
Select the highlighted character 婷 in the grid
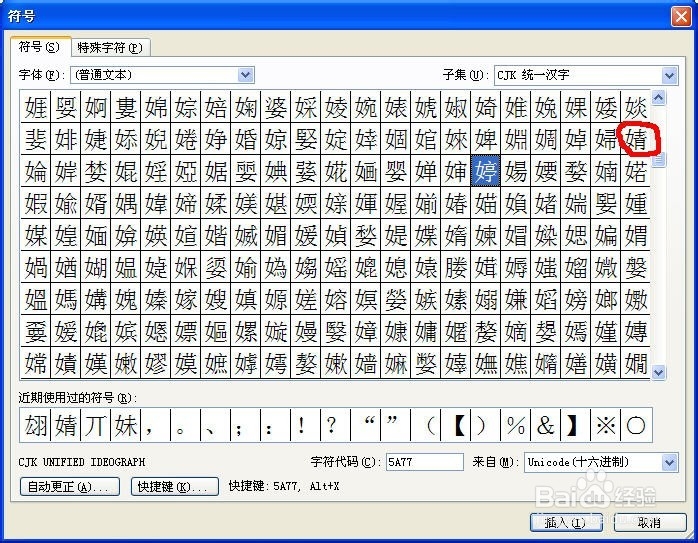[x=486, y=171]
